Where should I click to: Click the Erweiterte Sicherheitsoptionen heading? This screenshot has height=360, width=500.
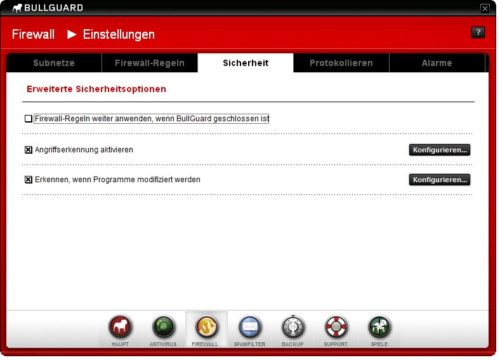(96, 89)
